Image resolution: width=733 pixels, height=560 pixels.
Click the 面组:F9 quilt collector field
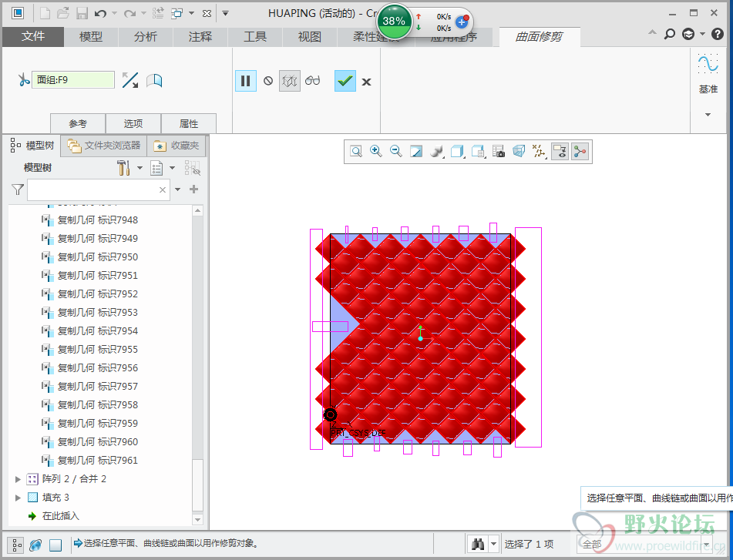click(73, 80)
